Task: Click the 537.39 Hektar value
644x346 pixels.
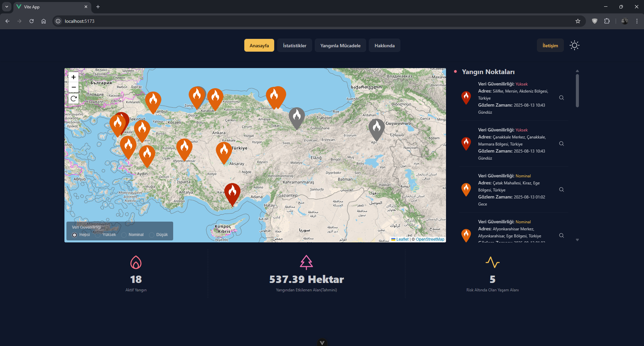Action: 306,279
